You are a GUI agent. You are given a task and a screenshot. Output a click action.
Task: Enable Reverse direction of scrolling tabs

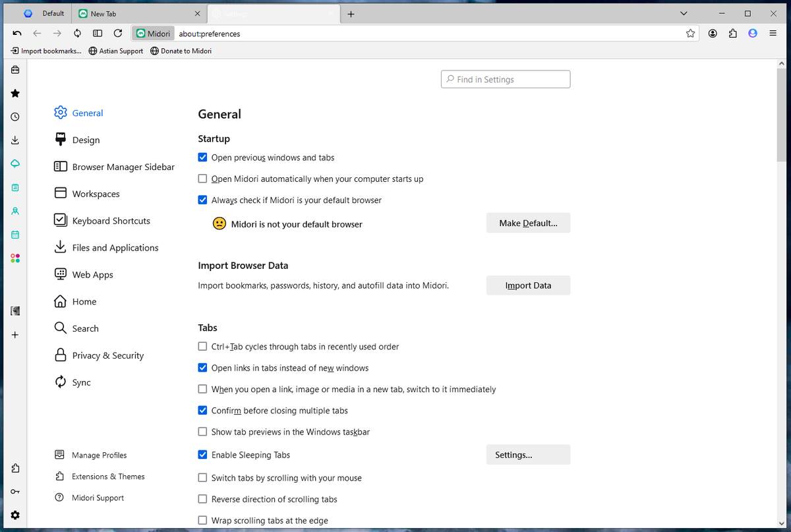coord(202,499)
